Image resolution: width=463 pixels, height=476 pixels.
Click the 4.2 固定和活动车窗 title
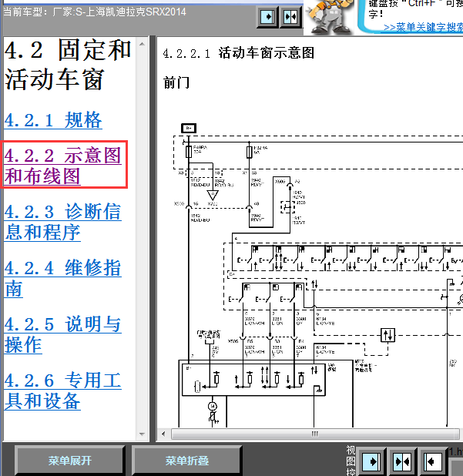[x=68, y=65]
